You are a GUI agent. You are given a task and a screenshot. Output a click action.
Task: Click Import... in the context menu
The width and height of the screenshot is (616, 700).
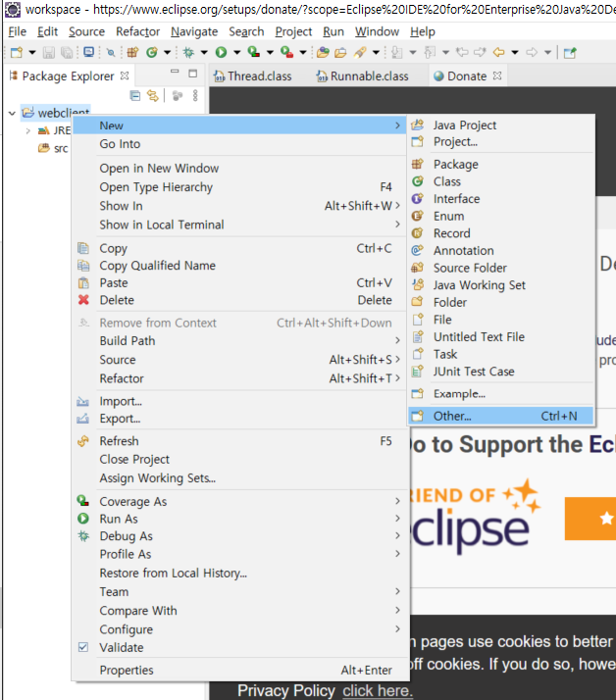240,401
